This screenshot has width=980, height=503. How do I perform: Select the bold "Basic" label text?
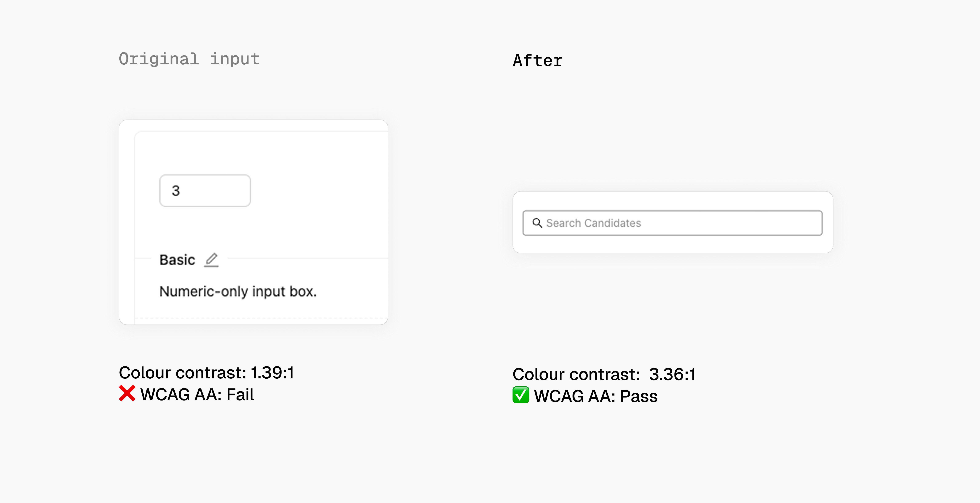(x=177, y=260)
